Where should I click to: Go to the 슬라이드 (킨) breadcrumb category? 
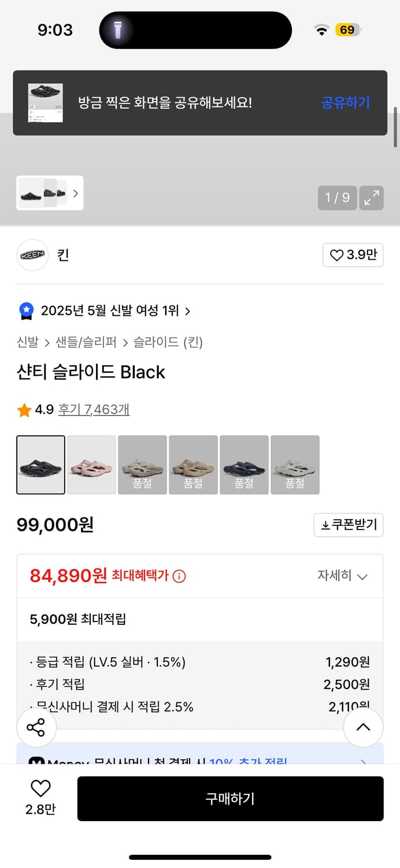169,342
